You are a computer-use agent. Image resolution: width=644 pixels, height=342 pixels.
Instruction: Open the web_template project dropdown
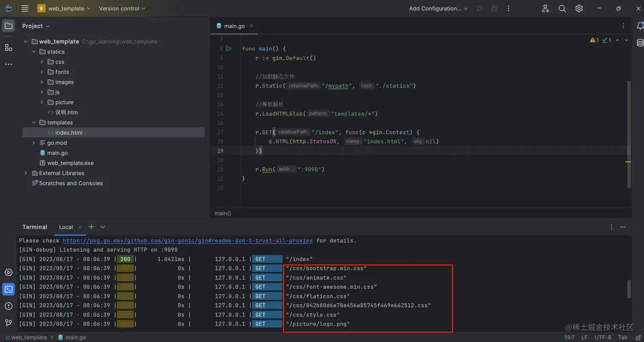64,9
